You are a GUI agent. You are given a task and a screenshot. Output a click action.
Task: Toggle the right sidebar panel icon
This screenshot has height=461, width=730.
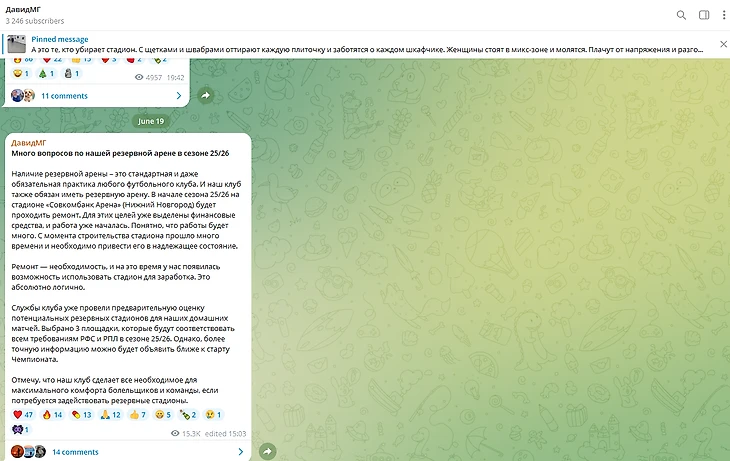(x=704, y=15)
